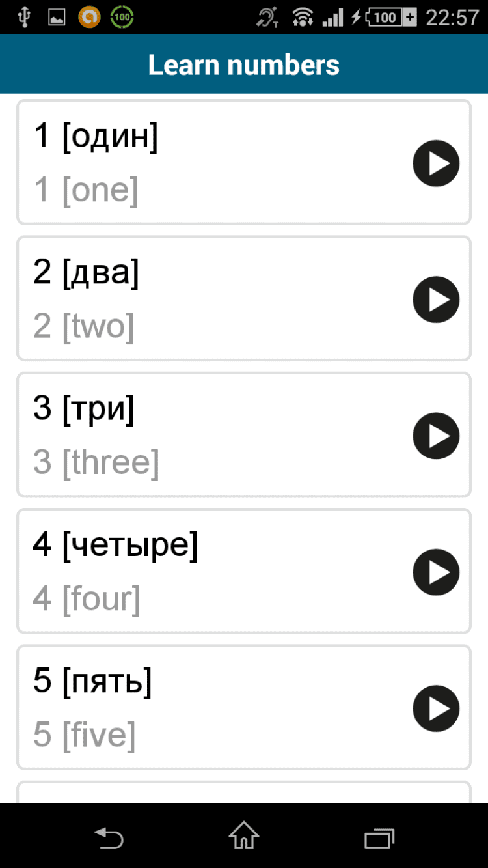
Task: Play audio for 4 [четыре]
Action: tap(436, 572)
